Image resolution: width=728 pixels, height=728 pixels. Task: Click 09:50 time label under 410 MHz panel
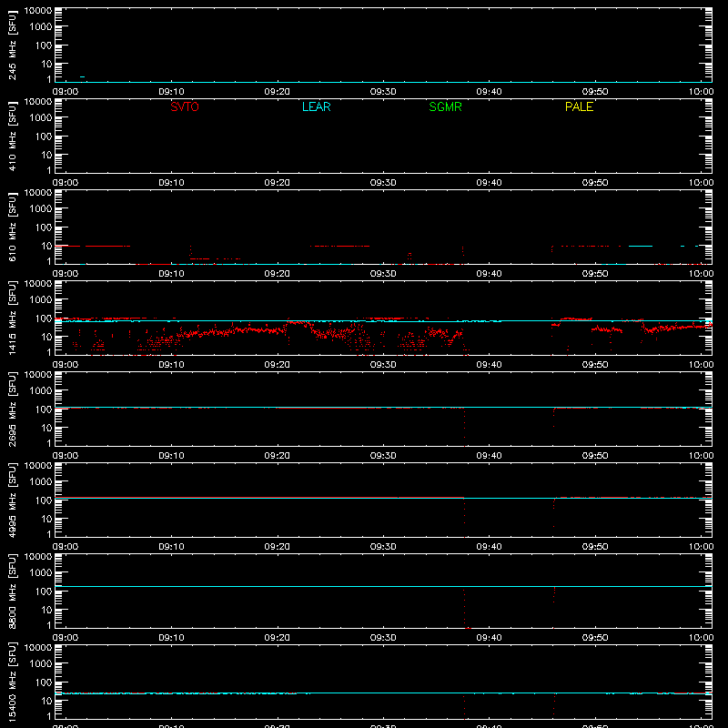[595, 183]
